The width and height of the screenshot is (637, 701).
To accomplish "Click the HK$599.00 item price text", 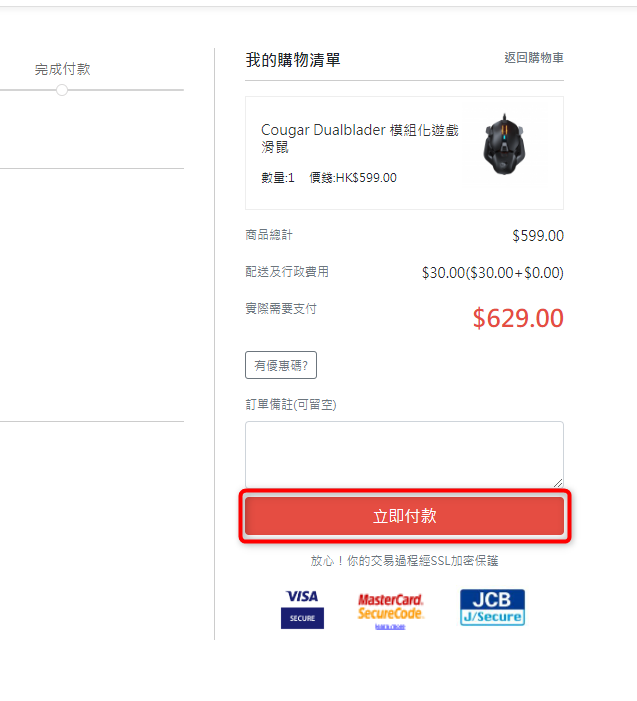I will [366, 178].
